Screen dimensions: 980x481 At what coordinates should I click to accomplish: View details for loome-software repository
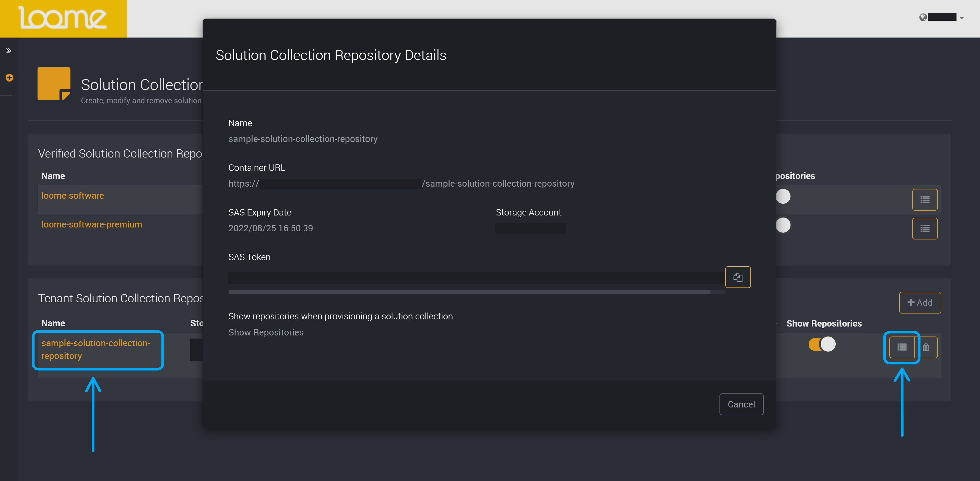(925, 200)
